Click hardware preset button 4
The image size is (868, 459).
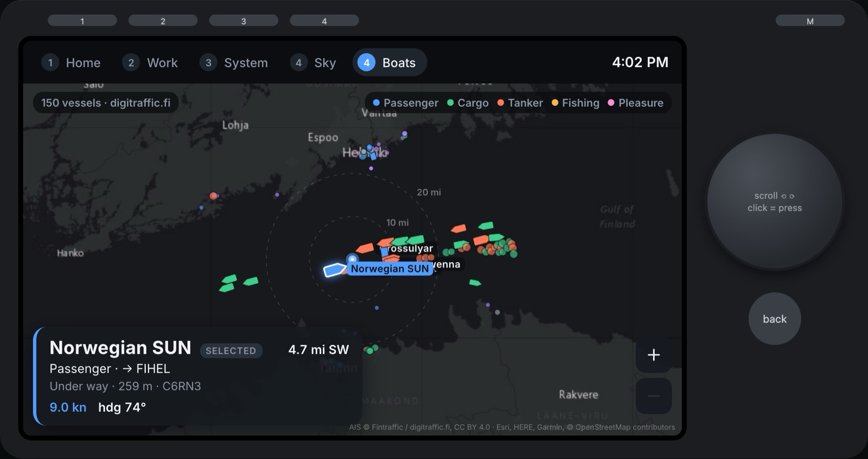point(324,21)
